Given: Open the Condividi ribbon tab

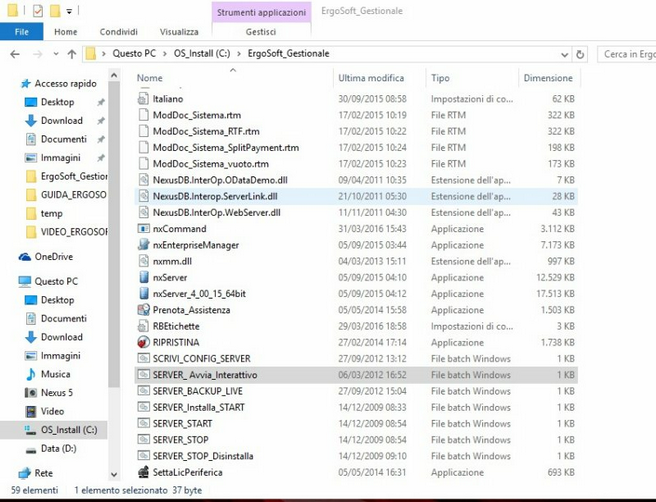Looking at the screenshot, I should [x=119, y=32].
